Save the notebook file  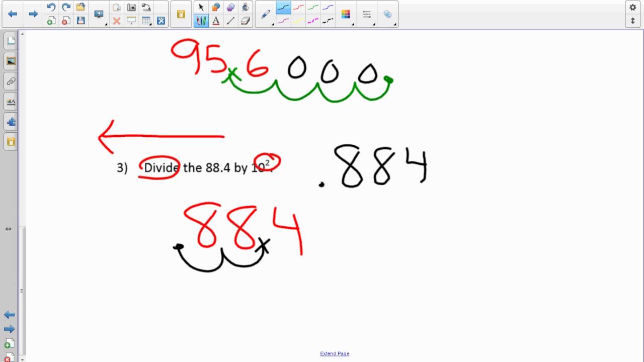[80, 21]
